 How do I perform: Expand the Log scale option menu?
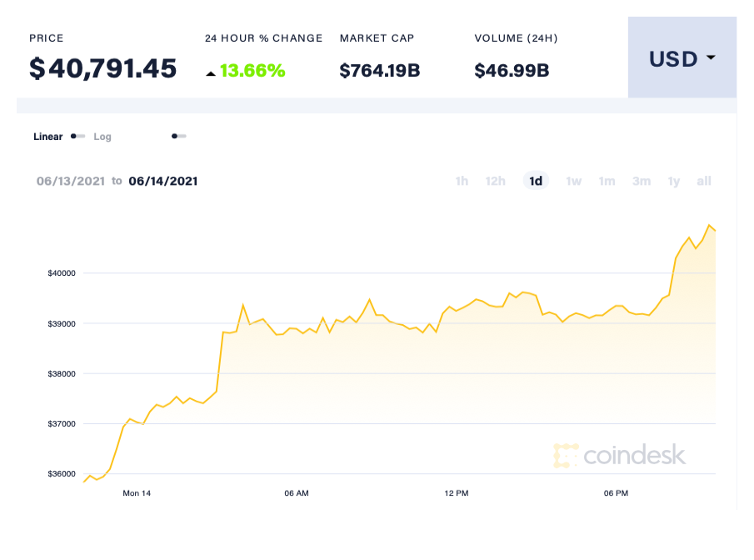[102, 136]
